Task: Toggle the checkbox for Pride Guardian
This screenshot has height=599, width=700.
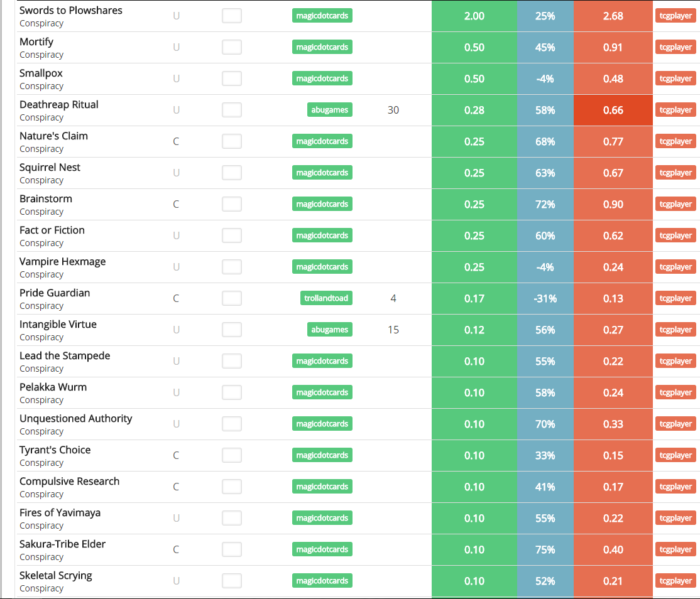Action: pyautogui.click(x=231, y=298)
